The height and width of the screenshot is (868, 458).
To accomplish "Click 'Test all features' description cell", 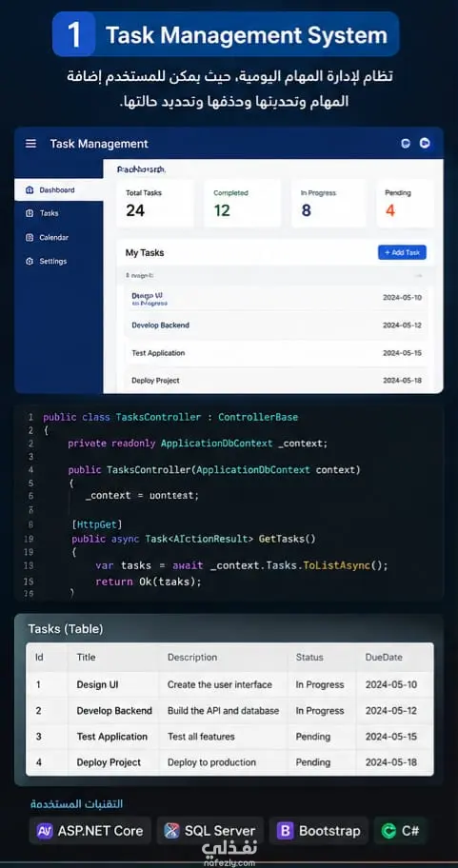I will point(201,737).
